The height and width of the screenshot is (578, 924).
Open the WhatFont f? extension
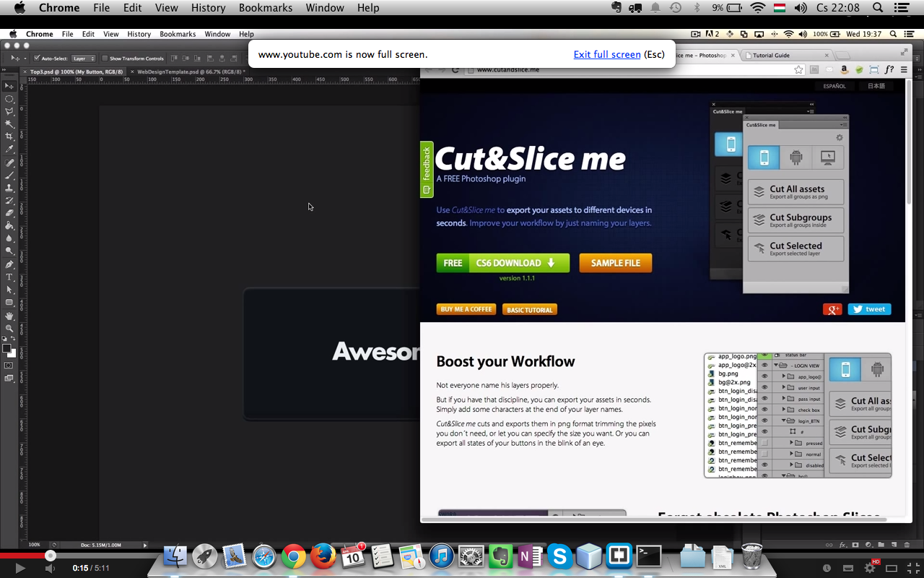(x=889, y=69)
